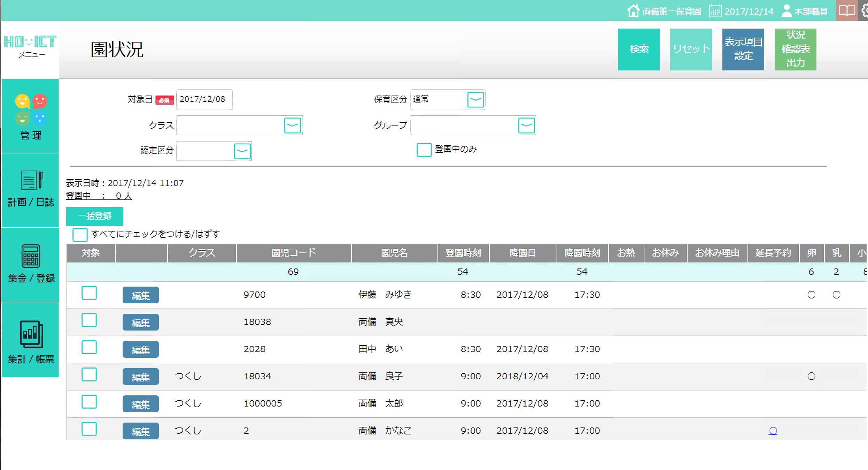
Task: Open the 集計/帳票 sidebar section
Action: (30, 340)
